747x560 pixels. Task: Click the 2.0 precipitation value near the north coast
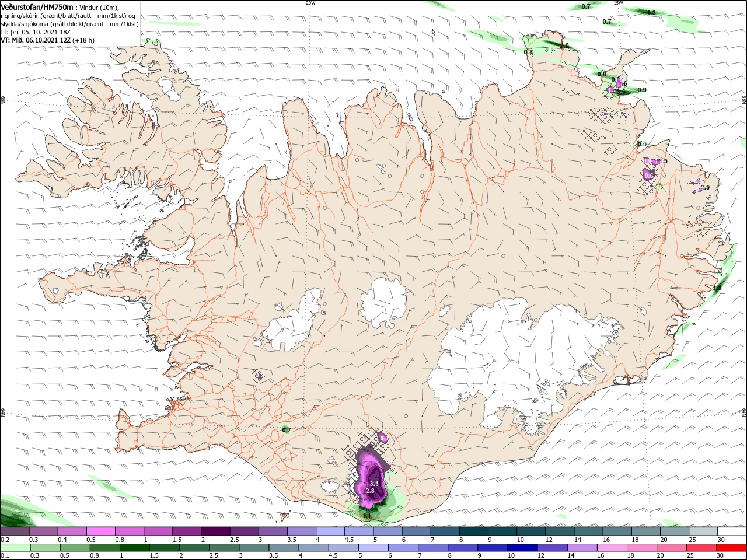[x=564, y=45]
